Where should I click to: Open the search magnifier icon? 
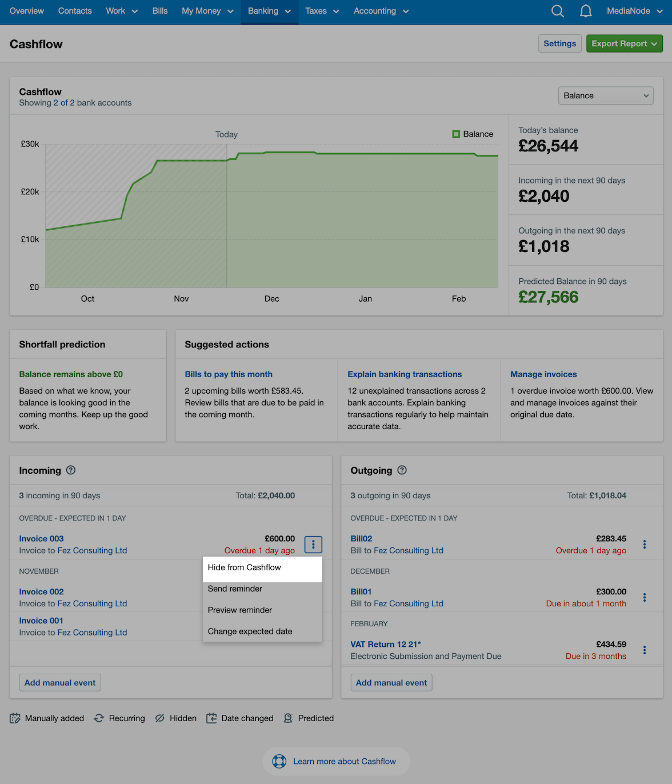(x=558, y=11)
